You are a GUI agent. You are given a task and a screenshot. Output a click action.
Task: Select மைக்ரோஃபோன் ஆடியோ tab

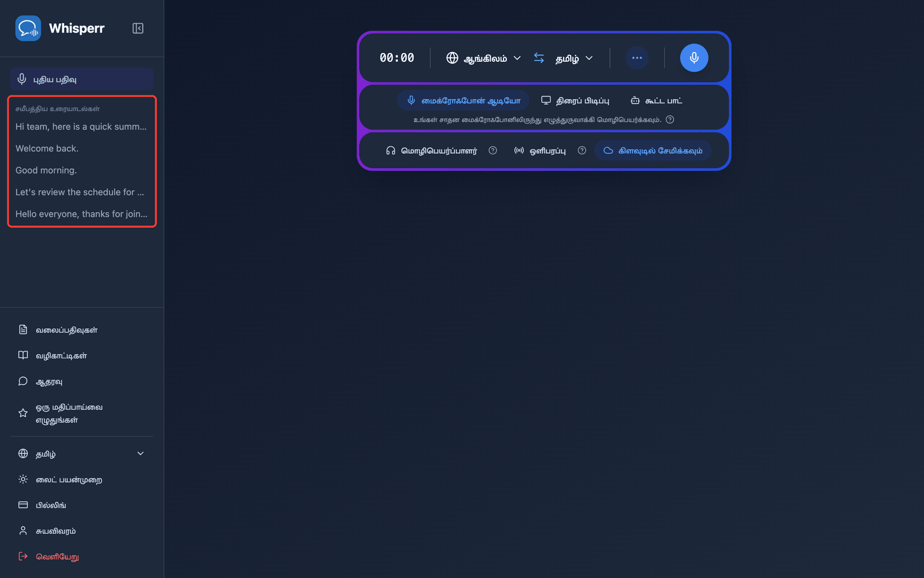pos(464,101)
